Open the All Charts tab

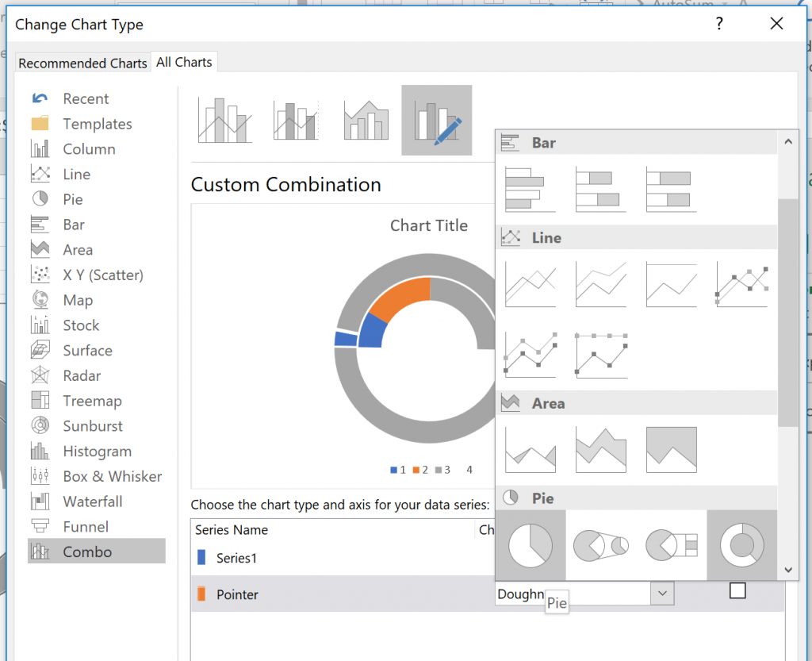pos(184,62)
